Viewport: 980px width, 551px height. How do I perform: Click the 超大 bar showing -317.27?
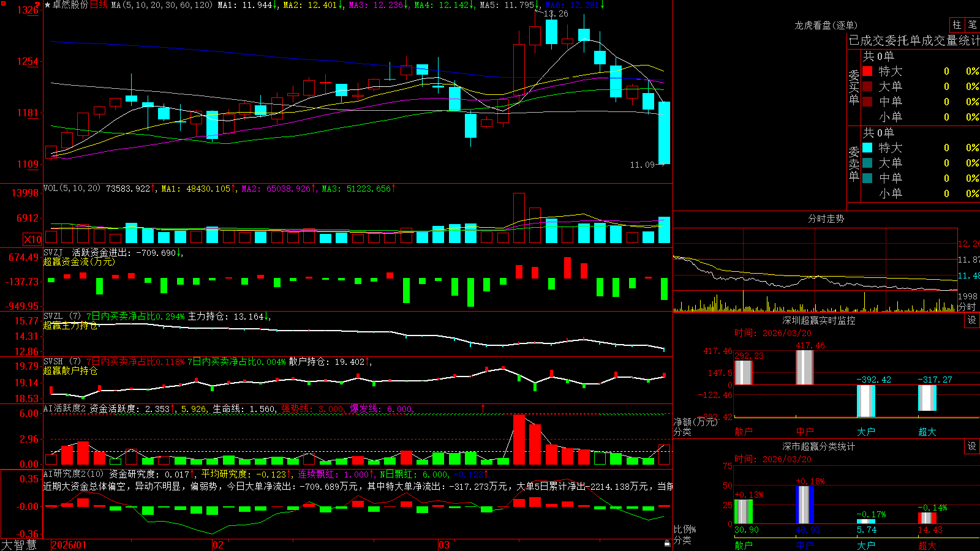(927, 398)
